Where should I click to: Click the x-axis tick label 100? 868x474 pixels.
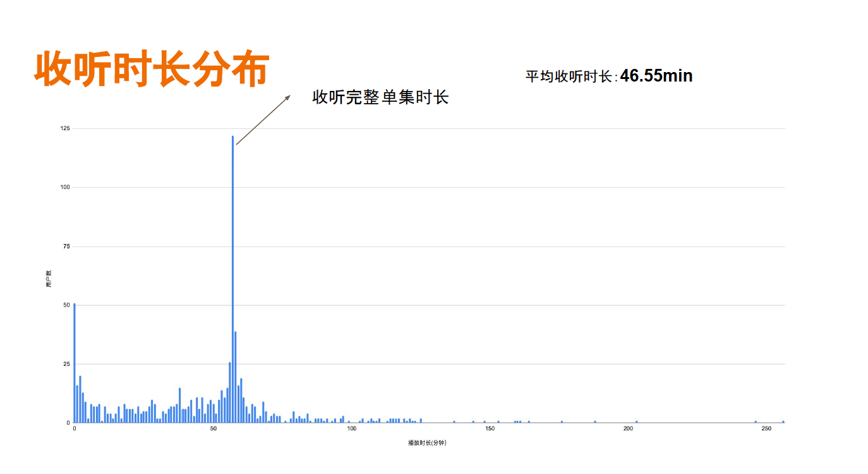(x=352, y=429)
